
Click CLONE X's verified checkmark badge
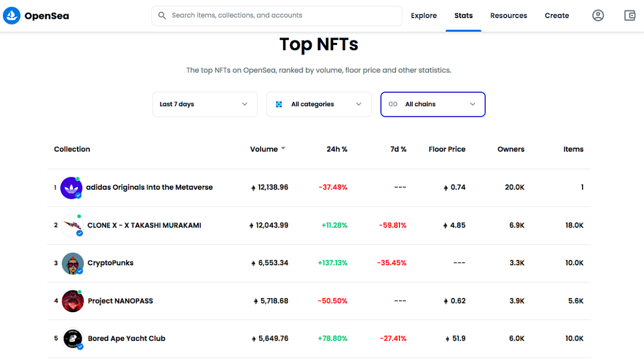tap(78, 233)
